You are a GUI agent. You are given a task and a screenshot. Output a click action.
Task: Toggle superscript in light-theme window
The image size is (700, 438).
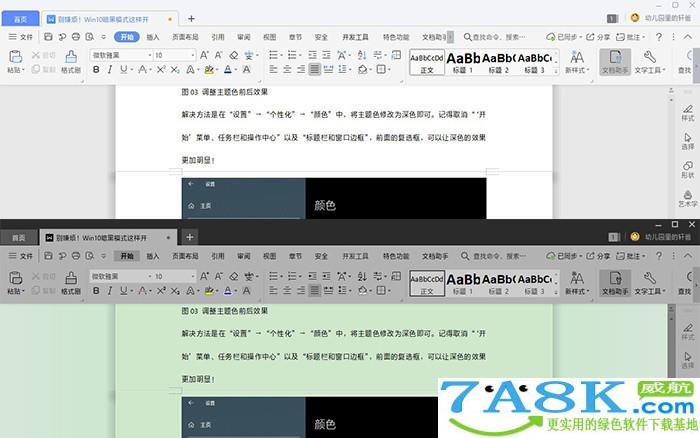pyautogui.click(x=161, y=70)
